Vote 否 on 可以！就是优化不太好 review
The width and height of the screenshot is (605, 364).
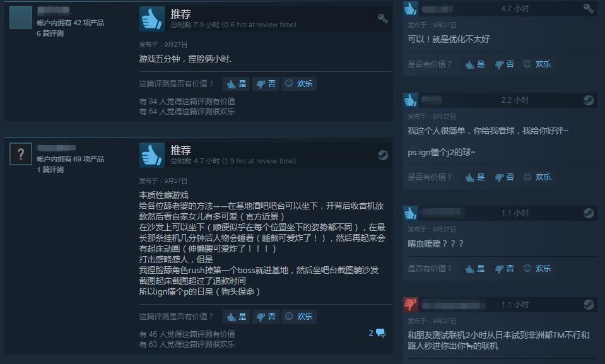tap(505, 64)
